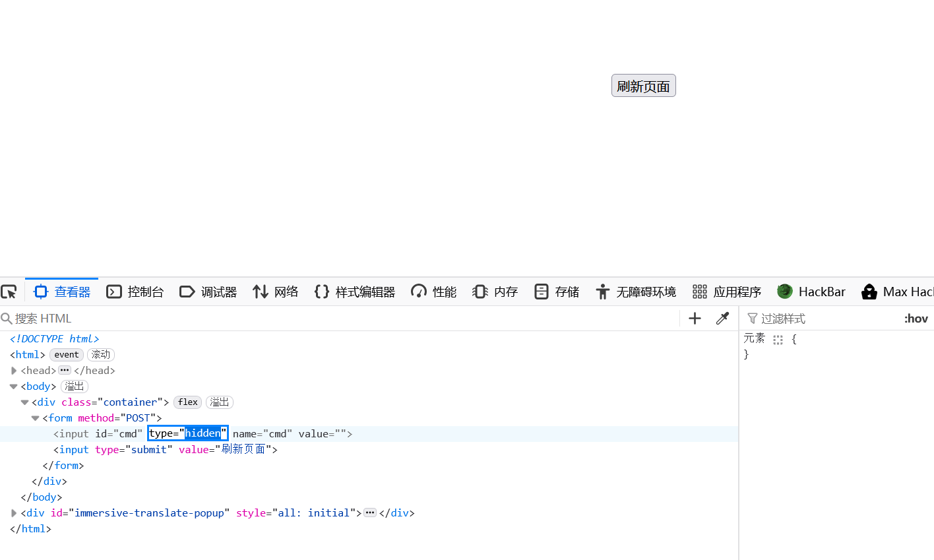Select the closing </body> tag

click(42, 497)
